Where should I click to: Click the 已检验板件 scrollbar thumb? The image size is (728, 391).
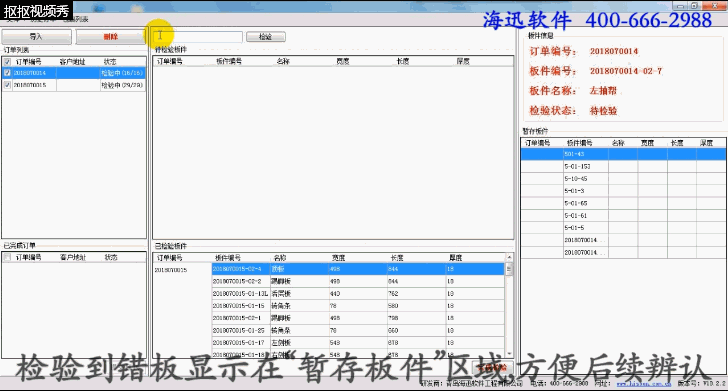coord(509,269)
